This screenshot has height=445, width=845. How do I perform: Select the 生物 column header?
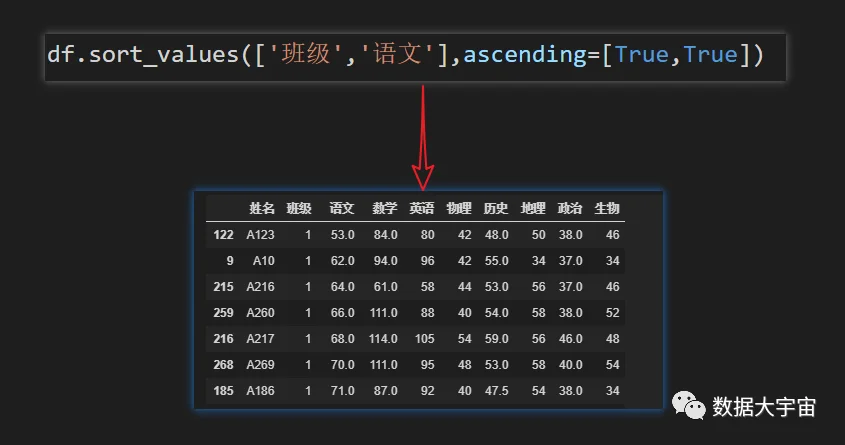pos(607,208)
